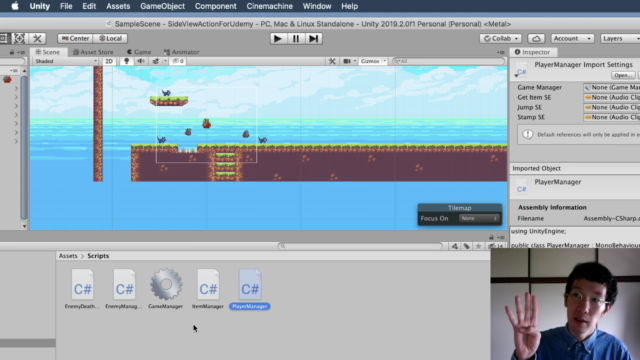Click the Hierarchy scroll-down arrow
The width and height of the screenshot is (640, 360).
click(x=24, y=226)
